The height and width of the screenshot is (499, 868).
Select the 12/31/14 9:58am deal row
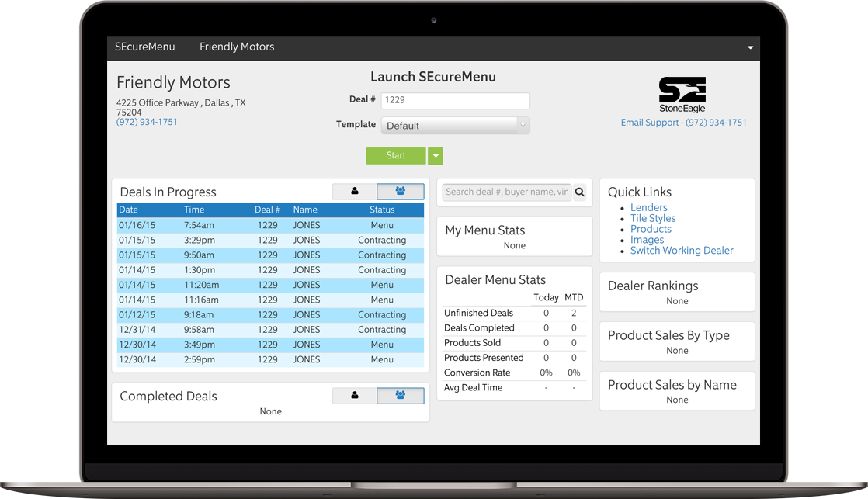[x=271, y=330]
